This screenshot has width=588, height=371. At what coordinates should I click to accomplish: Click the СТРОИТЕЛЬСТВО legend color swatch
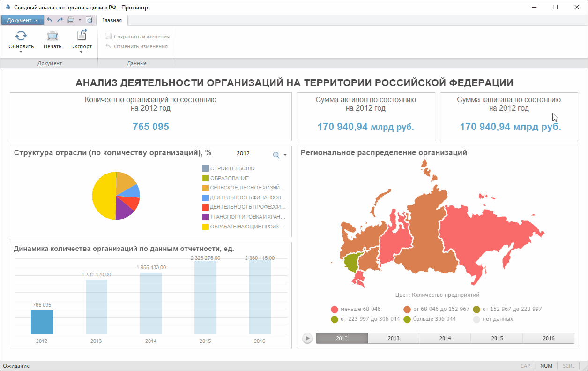[x=205, y=168]
